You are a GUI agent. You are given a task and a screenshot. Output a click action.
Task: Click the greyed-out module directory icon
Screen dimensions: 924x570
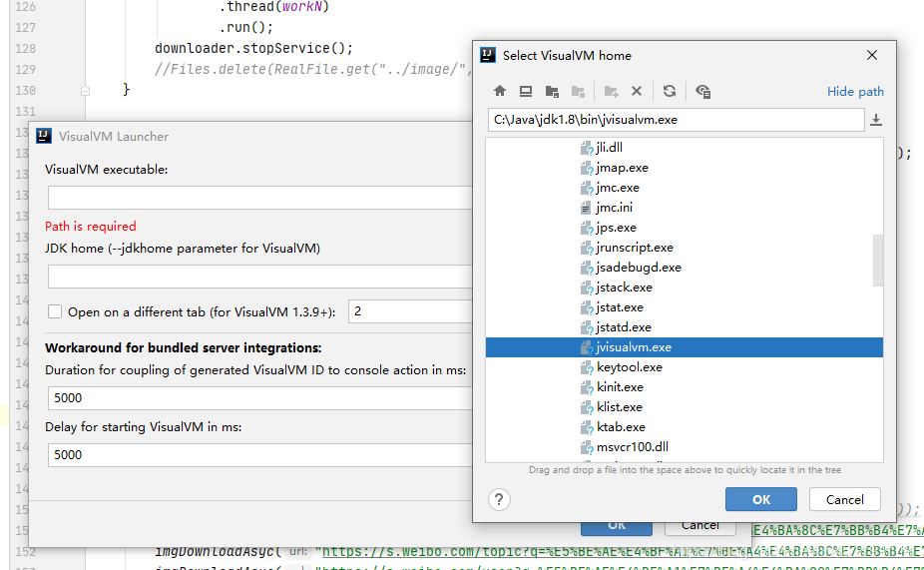pyautogui.click(x=578, y=91)
